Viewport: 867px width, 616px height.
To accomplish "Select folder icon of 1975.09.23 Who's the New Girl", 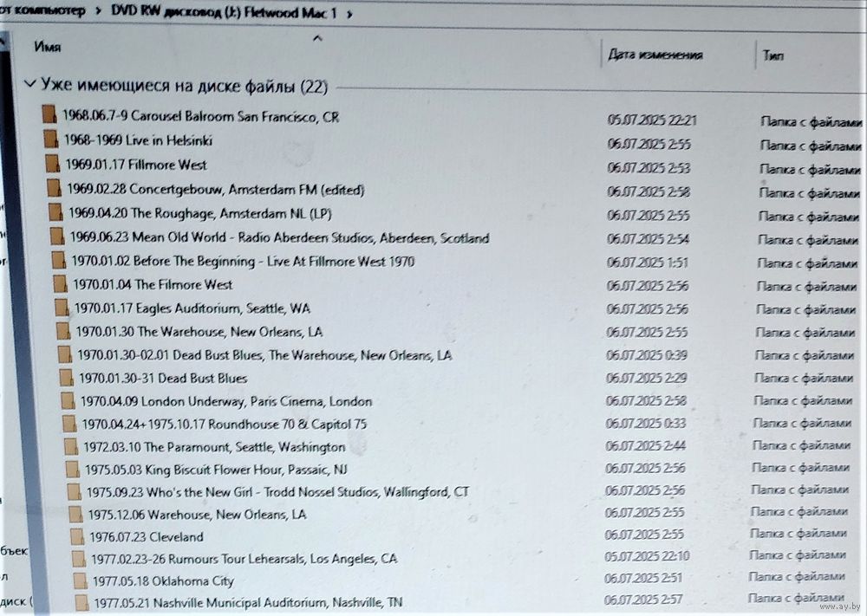I will (x=74, y=492).
